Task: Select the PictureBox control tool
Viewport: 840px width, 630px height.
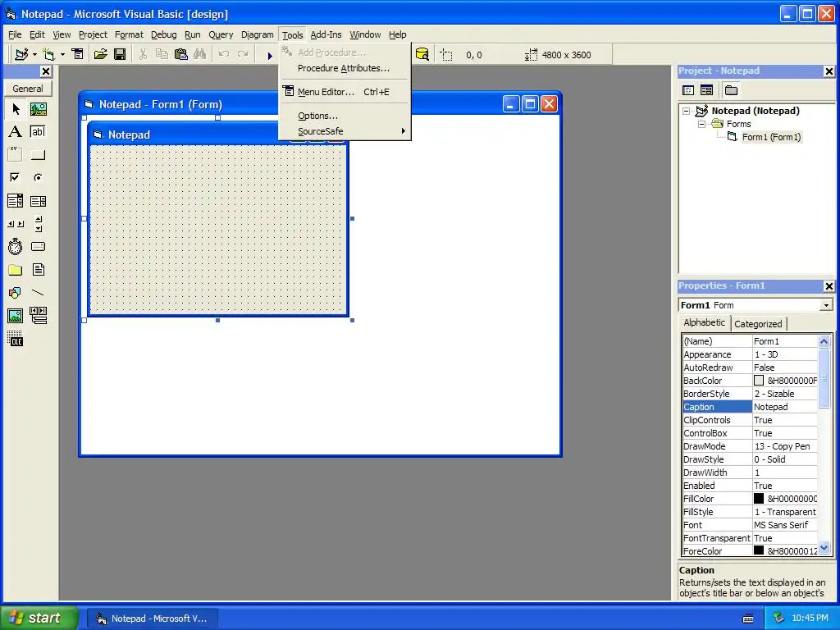Action: point(38,109)
